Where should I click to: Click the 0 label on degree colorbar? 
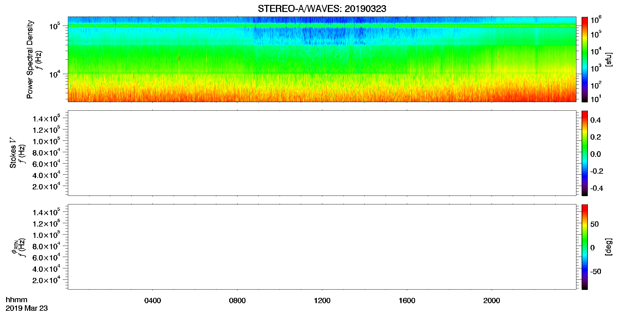(593, 248)
